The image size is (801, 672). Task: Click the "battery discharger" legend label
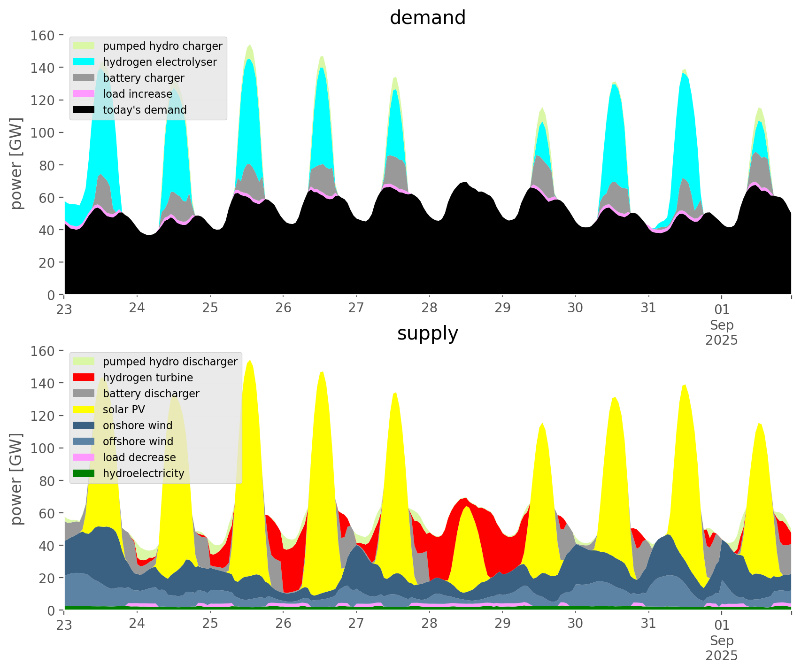(x=151, y=394)
